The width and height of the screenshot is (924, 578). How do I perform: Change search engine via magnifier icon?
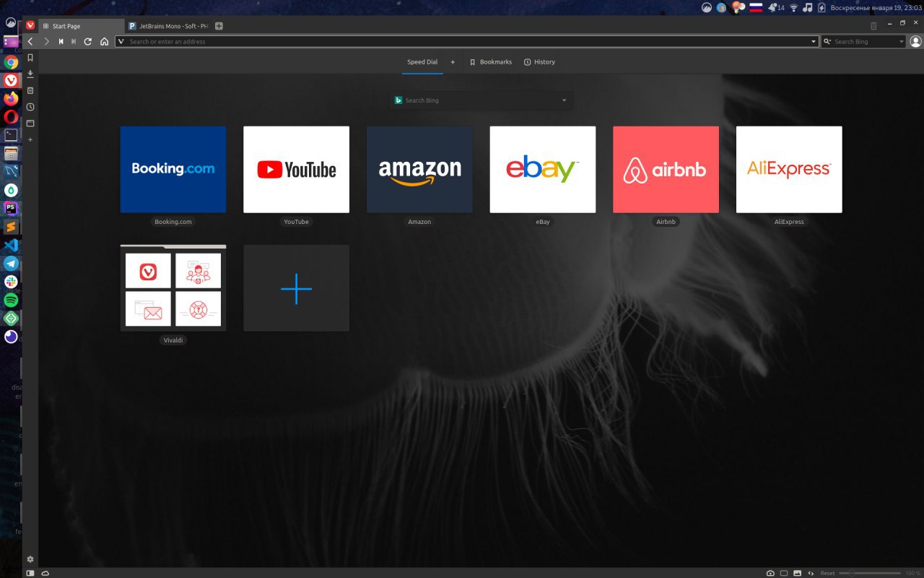pos(827,42)
